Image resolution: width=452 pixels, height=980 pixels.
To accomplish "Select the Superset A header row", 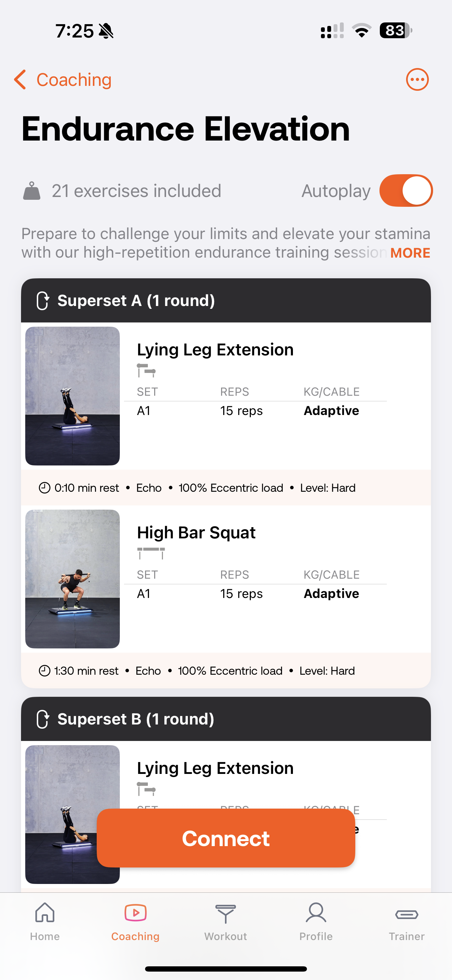I will tap(226, 300).
